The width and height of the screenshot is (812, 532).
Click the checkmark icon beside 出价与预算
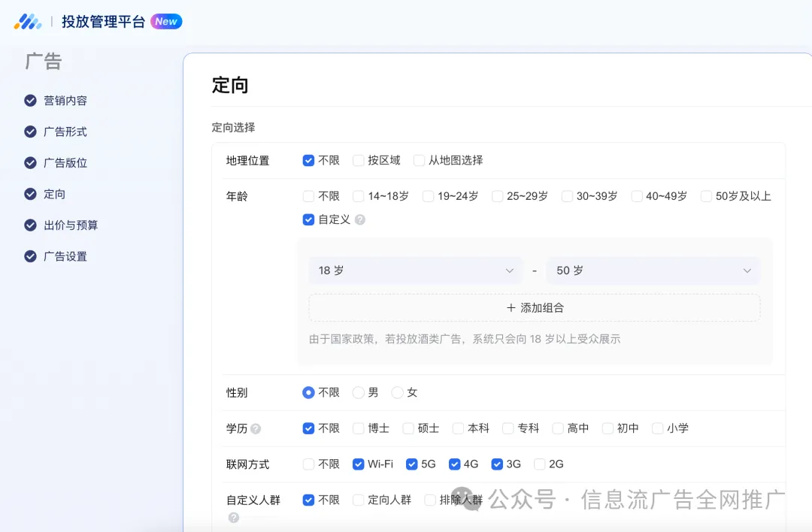29,225
